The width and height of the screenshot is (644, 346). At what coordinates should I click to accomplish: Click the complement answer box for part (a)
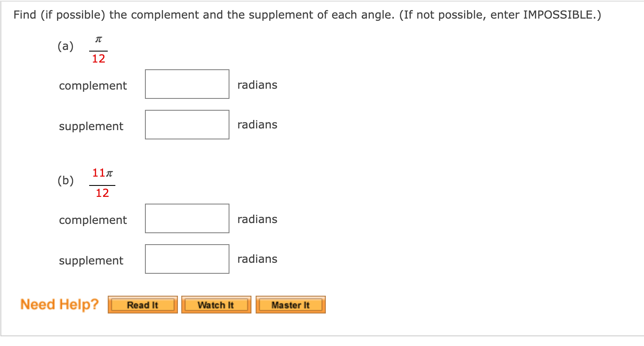187,84
